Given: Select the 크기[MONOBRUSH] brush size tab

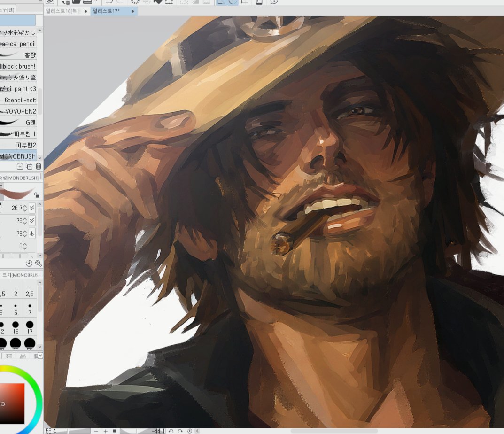Looking at the screenshot, I should coord(20,275).
